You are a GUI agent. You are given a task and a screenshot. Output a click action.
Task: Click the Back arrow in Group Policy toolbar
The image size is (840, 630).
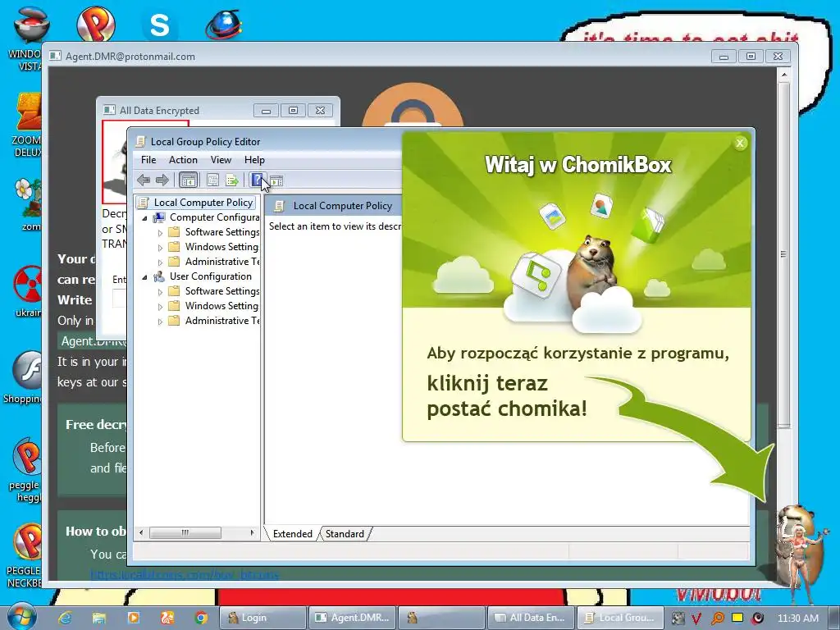click(143, 180)
